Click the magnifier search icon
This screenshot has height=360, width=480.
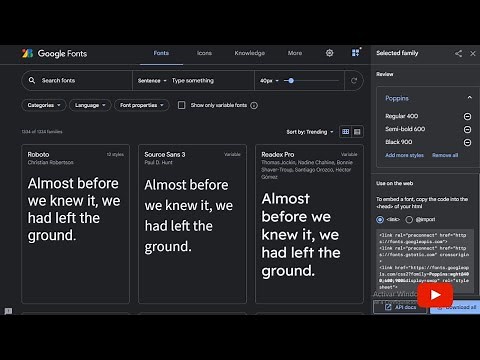click(x=32, y=80)
